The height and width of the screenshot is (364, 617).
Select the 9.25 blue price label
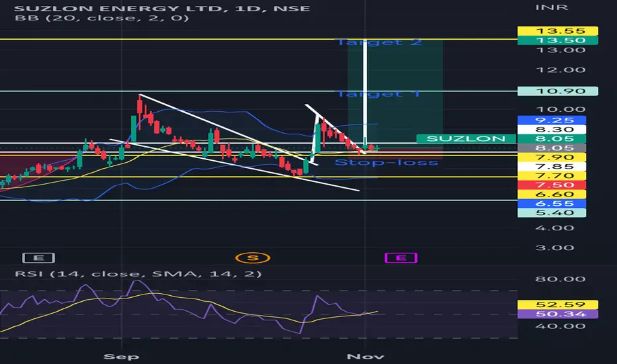point(551,120)
